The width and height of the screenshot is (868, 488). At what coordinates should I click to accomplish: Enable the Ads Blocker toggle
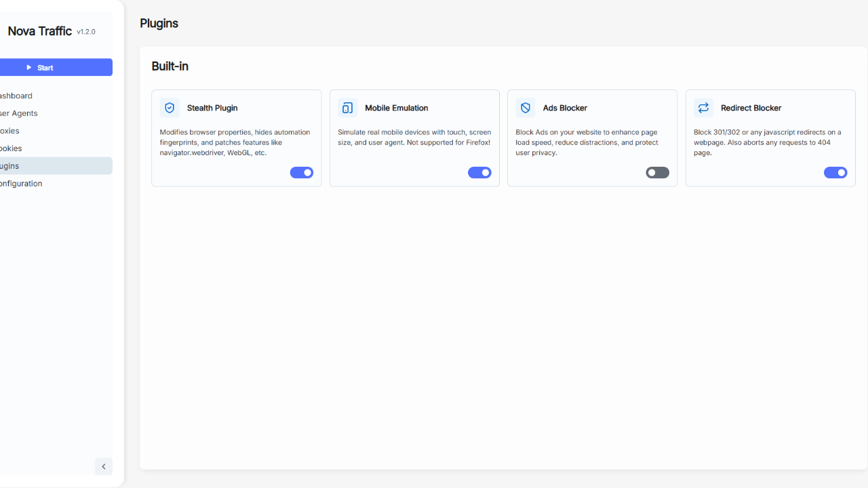[x=657, y=173]
